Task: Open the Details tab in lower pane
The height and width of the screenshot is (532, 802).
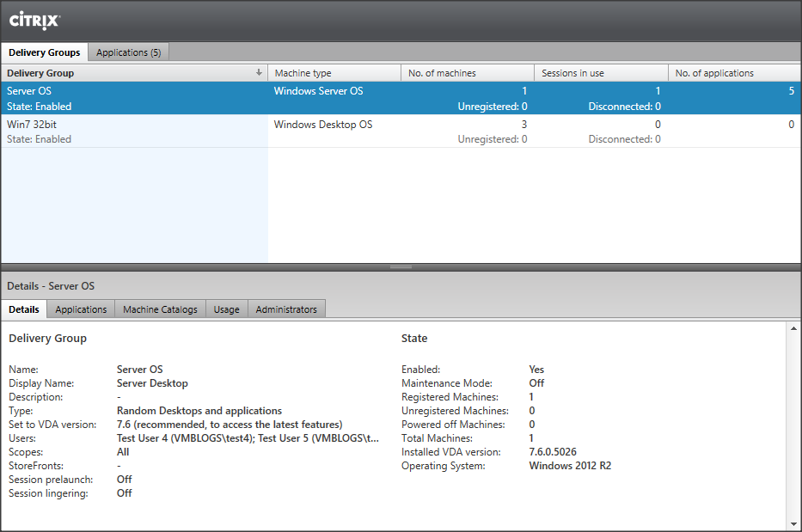Action: coord(24,309)
